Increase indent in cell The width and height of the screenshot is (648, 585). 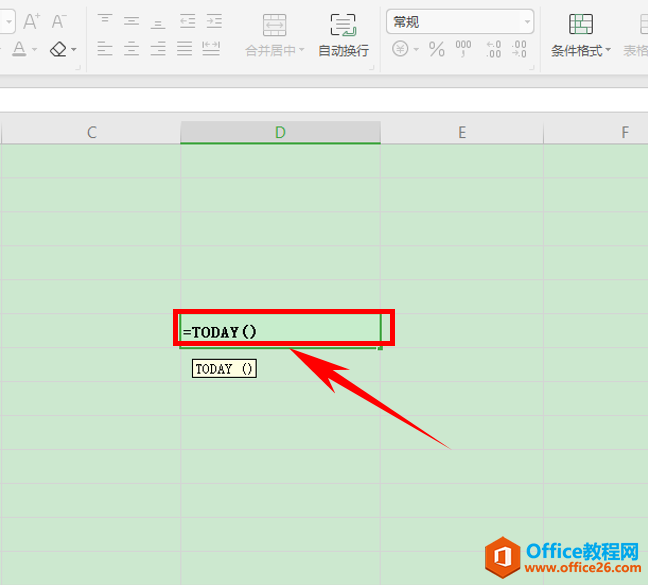coord(214,21)
